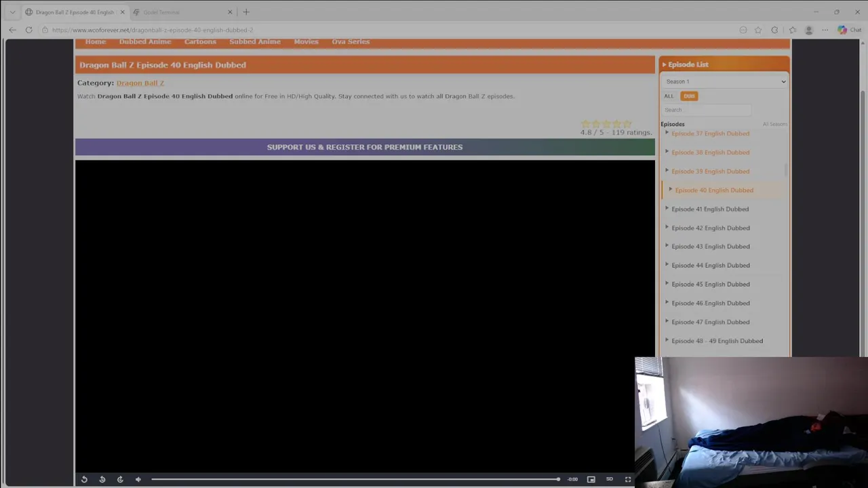Viewport: 868px width, 488px height.
Task: Open Episode 37 English Dubbed
Action: pyautogui.click(x=710, y=134)
